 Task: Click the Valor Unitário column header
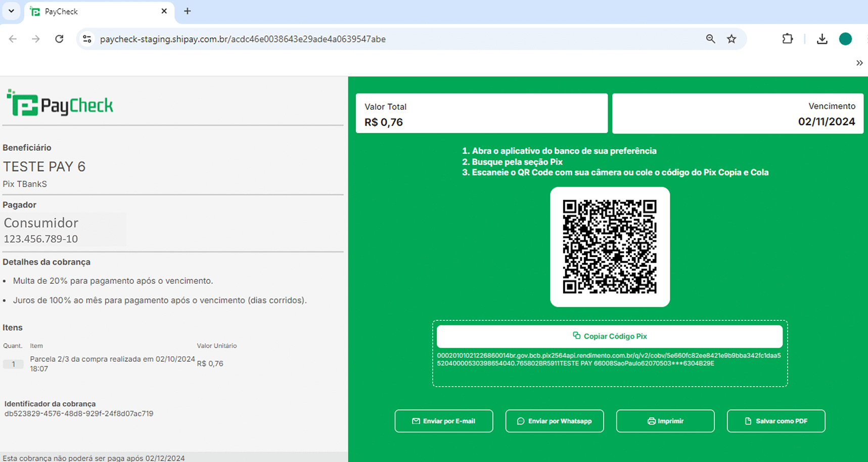(x=217, y=346)
